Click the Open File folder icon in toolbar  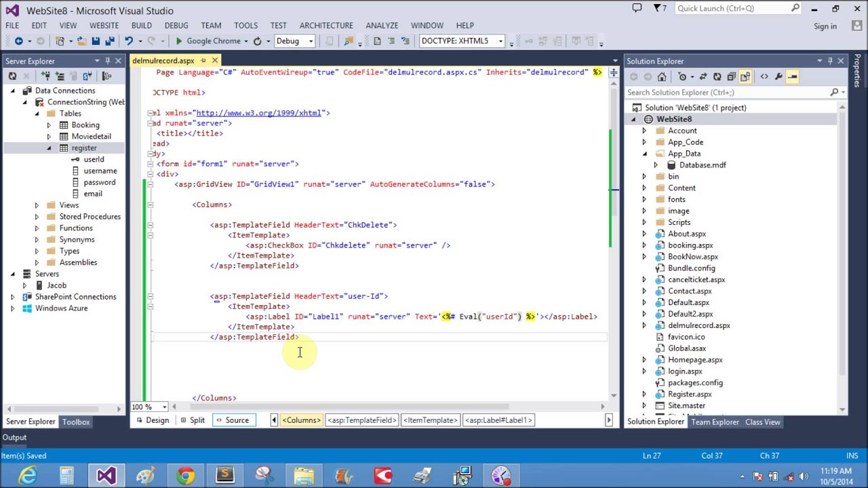[x=81, y=41]
